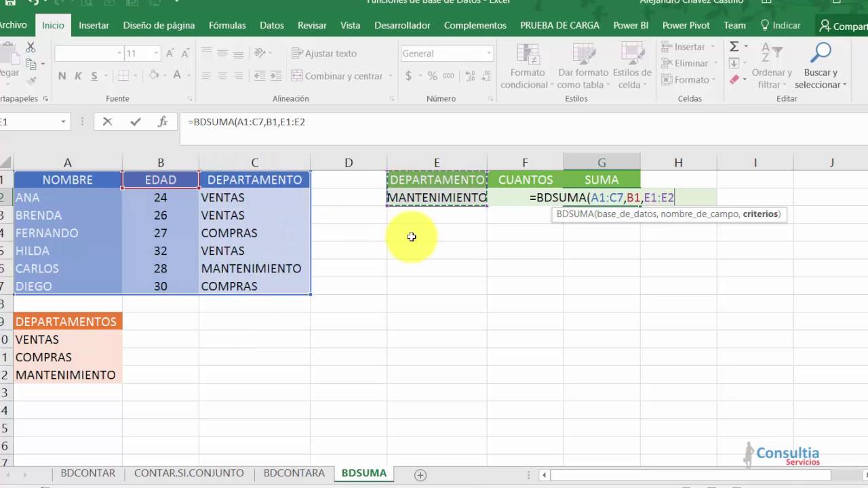
Task: Align text to middle vertically
Action: tap(222, 53)
